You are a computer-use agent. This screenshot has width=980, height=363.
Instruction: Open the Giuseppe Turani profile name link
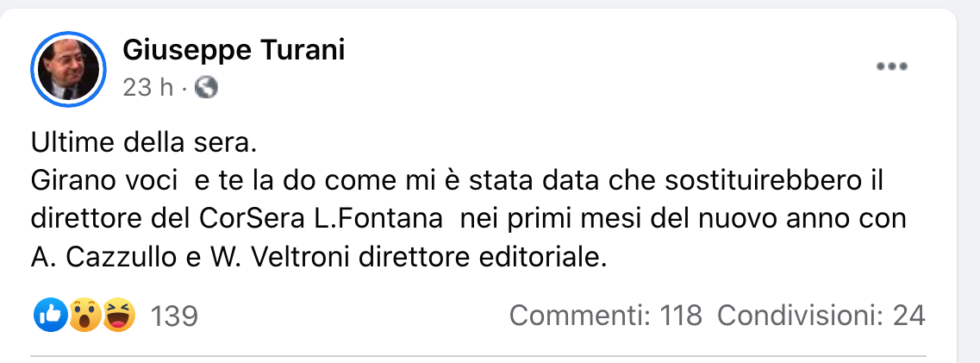234,51
